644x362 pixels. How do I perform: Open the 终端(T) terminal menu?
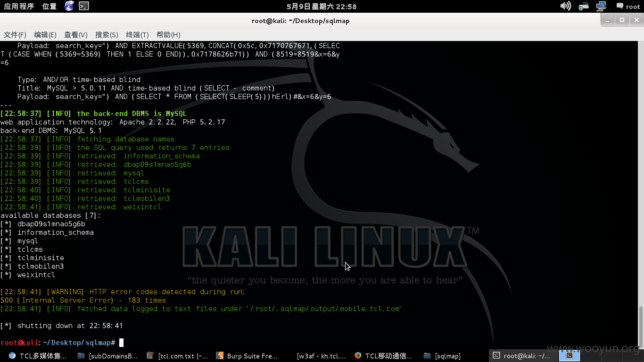click(x=137, y=35)
